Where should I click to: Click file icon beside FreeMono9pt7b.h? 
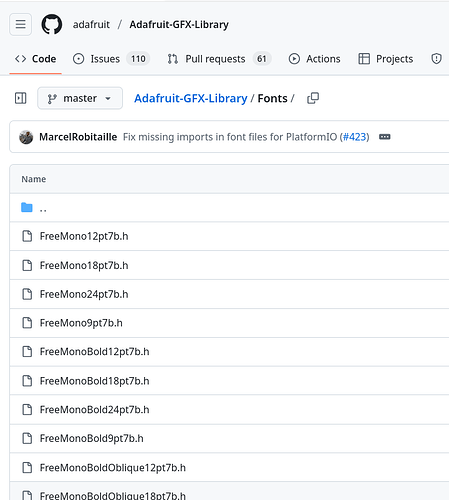point(27,323)
